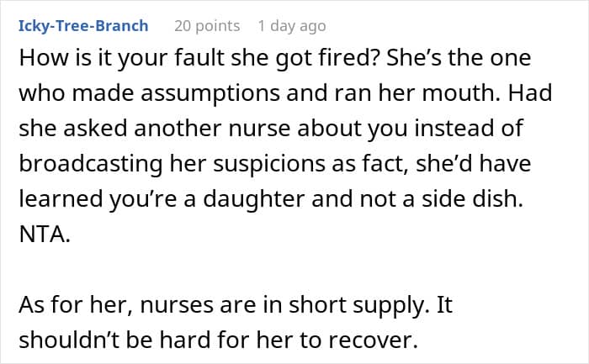Click the words she asked another nurse
The image size is (589, 364).
(x=155, y=129)
